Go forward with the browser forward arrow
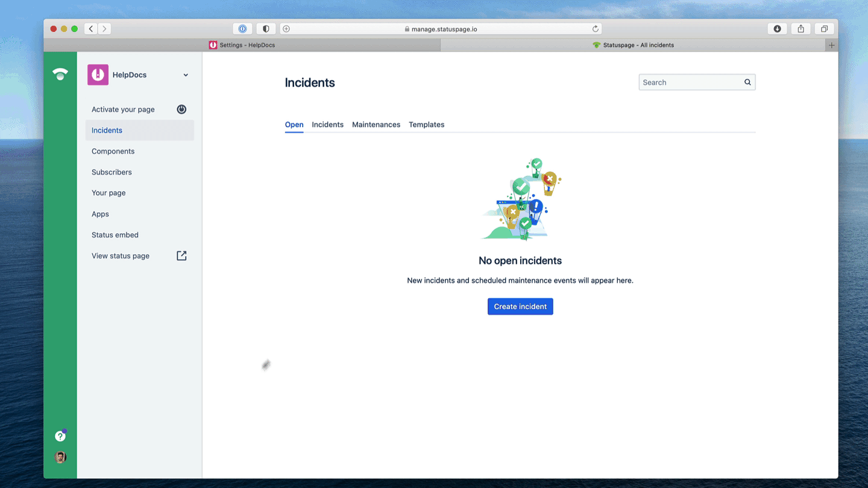 (104, 28)
